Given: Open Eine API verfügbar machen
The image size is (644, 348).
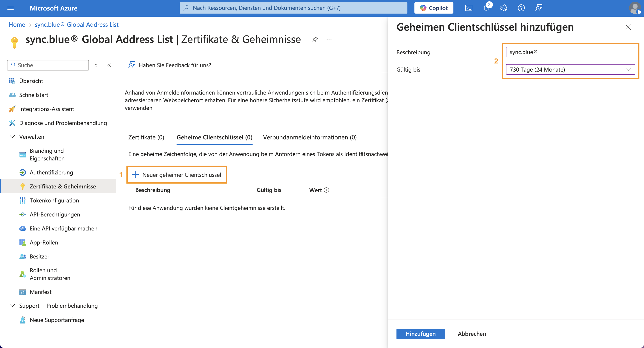Looking at the screenshot, I should click(58, 228).
